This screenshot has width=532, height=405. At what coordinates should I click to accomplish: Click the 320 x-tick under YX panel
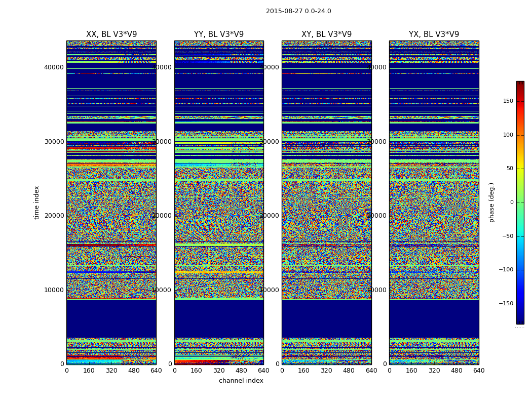434,371
